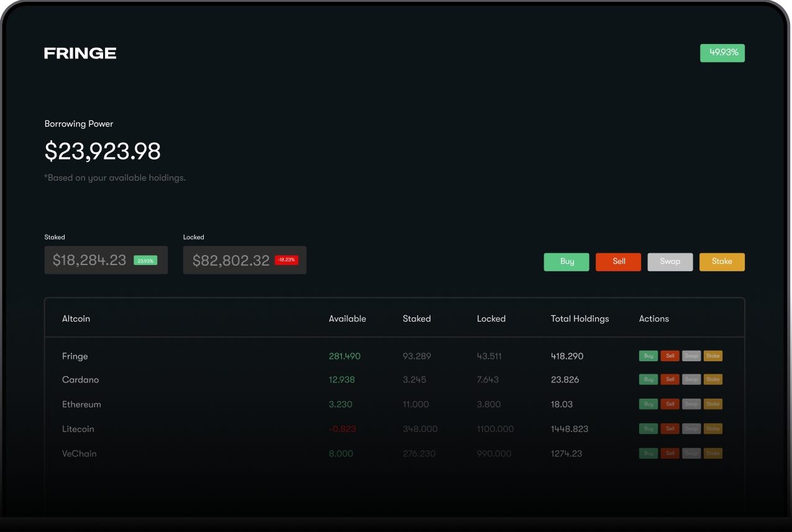Click the Sell action for Ethereum
792x532 pixels.
coord(670,404)
